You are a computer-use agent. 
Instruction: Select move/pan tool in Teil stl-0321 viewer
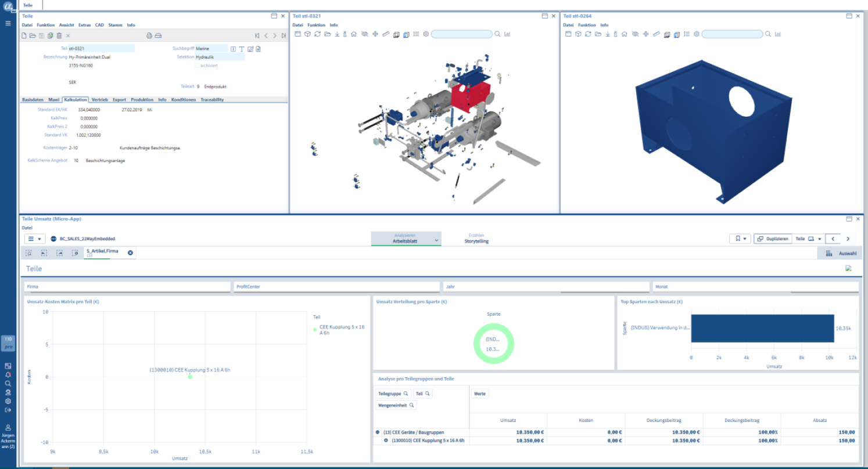click(375, 34)
